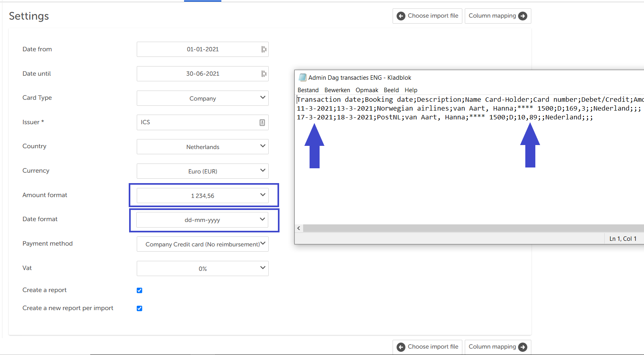Expand the Payment method dropdown
This screenshot has width=644, height=355.
pos(203,244)
